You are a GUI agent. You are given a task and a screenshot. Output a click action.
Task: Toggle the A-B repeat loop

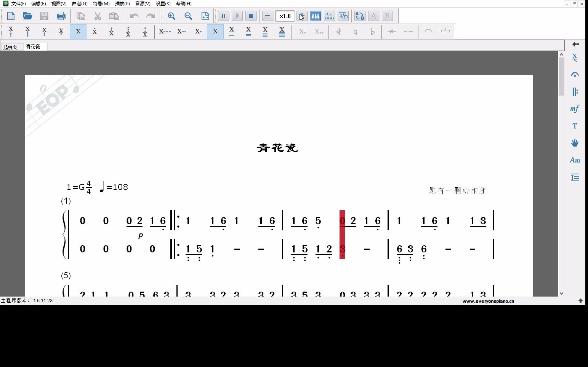[360, 16]
